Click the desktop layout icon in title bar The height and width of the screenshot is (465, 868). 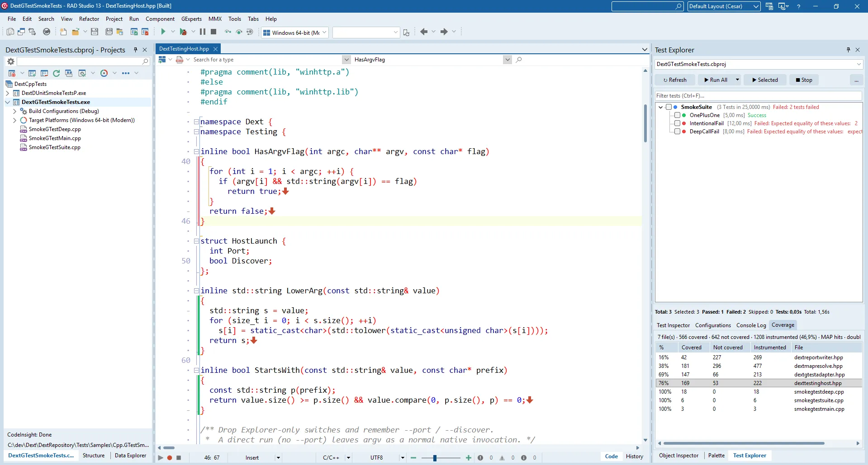[769, 6]
